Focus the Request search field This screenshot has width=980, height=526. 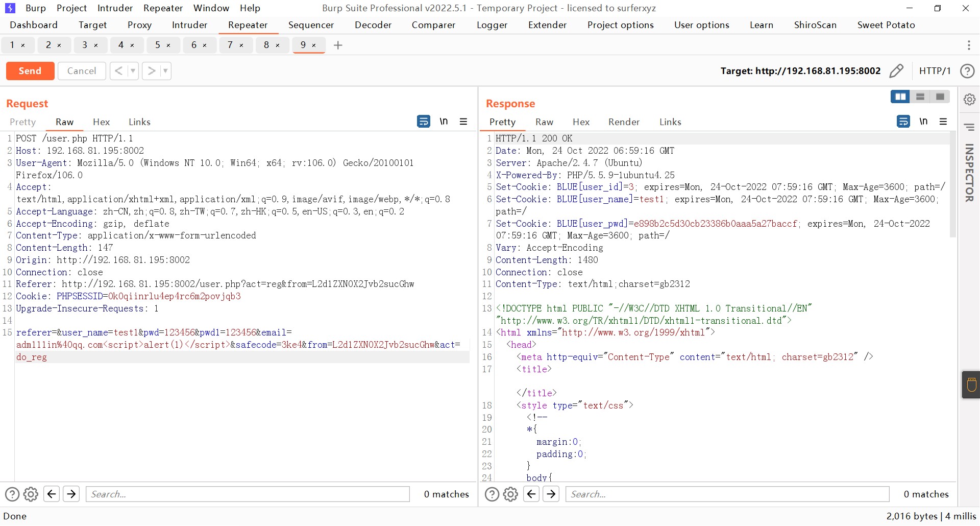pyautogui.click(x=248, y=494)
